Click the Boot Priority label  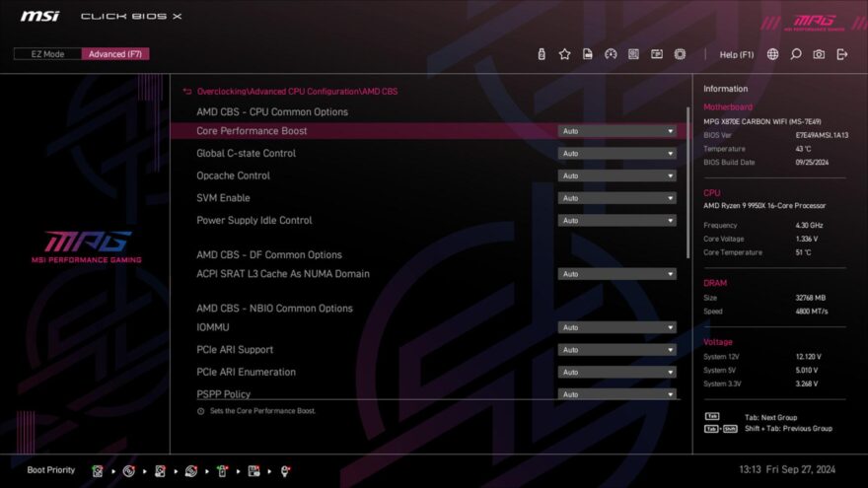pyautogui.click(x=51, y=469)
